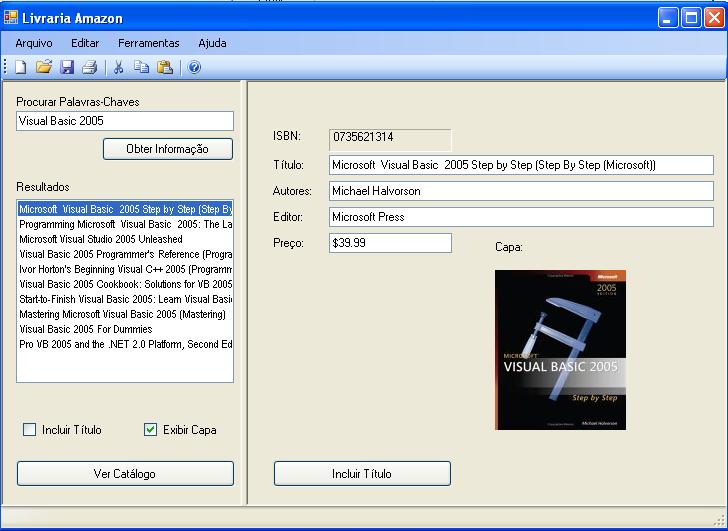Select result 'Visual Basic 2005 For Dummies'

point(125,329)
